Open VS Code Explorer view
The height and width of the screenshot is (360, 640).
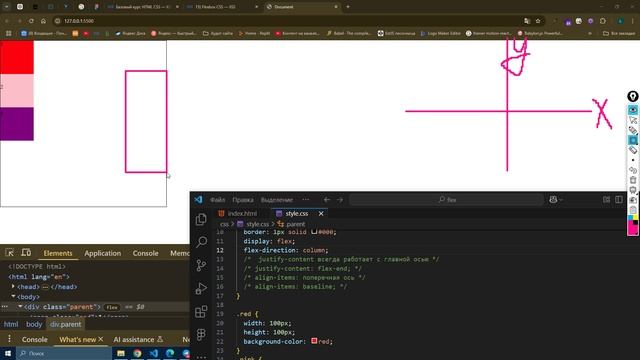[201, 220]
